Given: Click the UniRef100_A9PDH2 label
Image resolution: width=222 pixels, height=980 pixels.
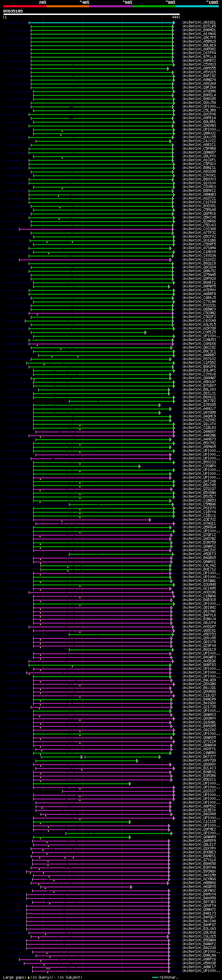Looking at the screenshot, I should pyautogui.click(x=199, y=49).
